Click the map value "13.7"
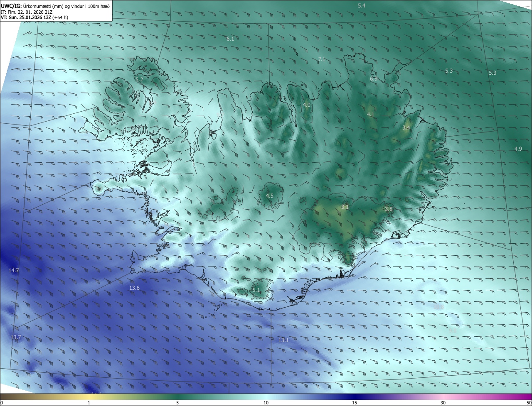This screenshot has height=406, width=532. [16, 337]
